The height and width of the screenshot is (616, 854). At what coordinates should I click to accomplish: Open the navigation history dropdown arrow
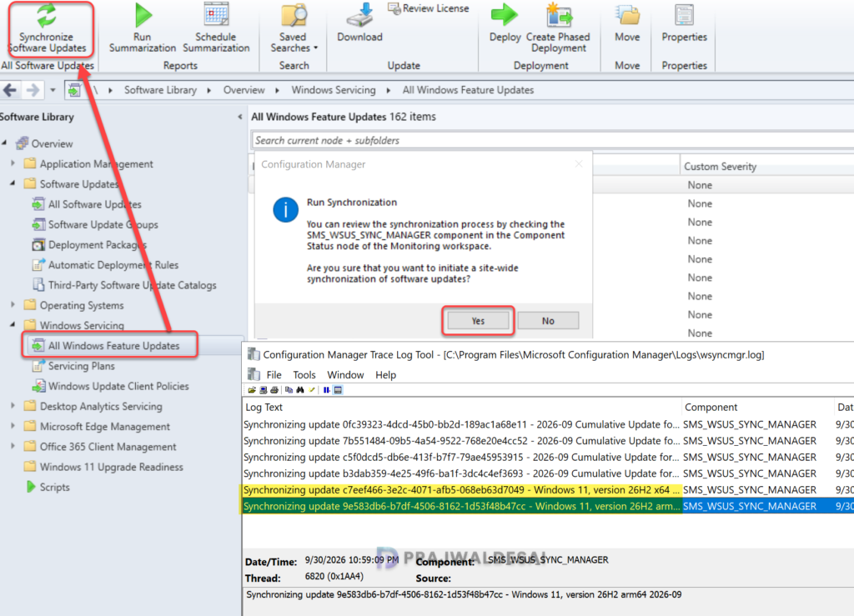tap(53, 90)
